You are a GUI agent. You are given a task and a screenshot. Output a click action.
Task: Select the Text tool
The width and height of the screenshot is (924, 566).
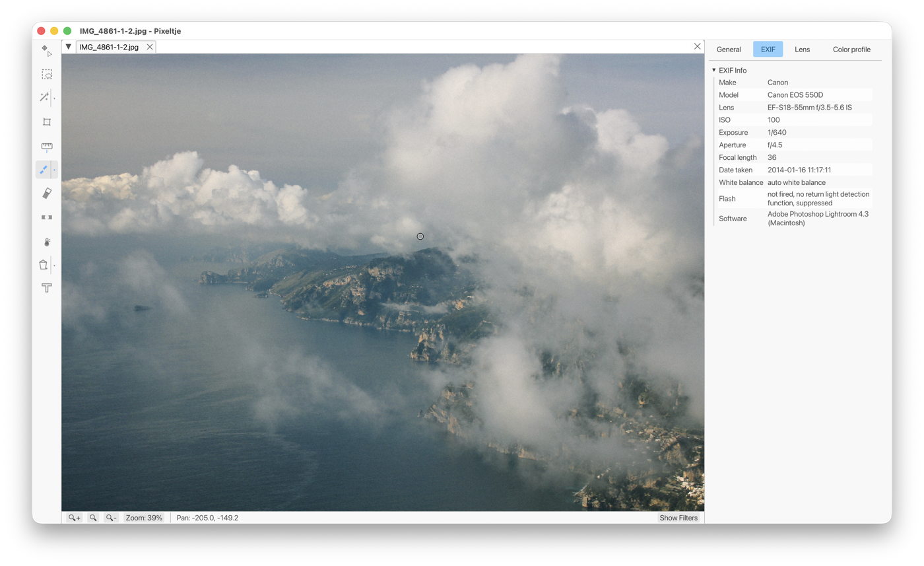tap(47, 288)
